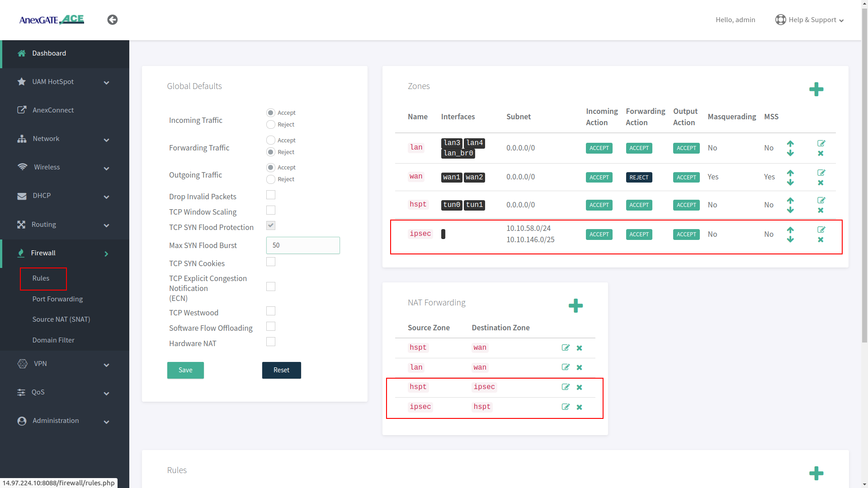The image size is (868, 488).
Task: Expand the Network sidebar menu
Action: (64, 139)
